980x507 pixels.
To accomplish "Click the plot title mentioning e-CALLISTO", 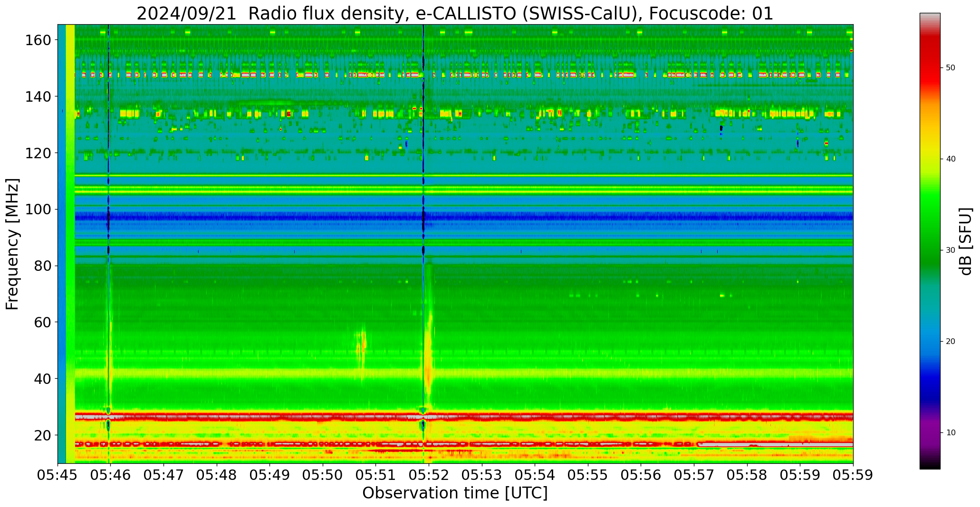I will click(x=455, y=13).
